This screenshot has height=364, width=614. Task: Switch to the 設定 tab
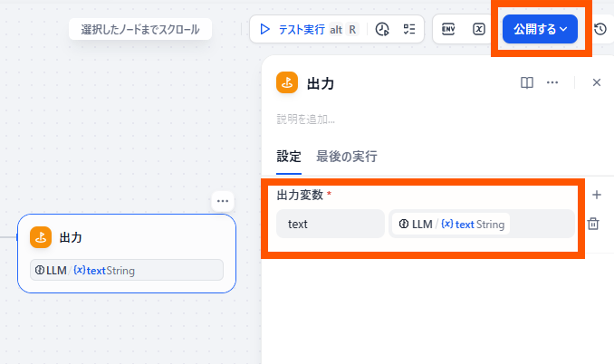289,156
